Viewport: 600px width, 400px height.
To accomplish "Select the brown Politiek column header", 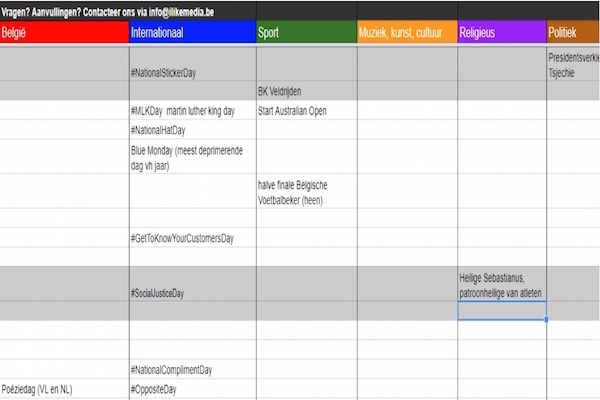I will coord(573,33).
